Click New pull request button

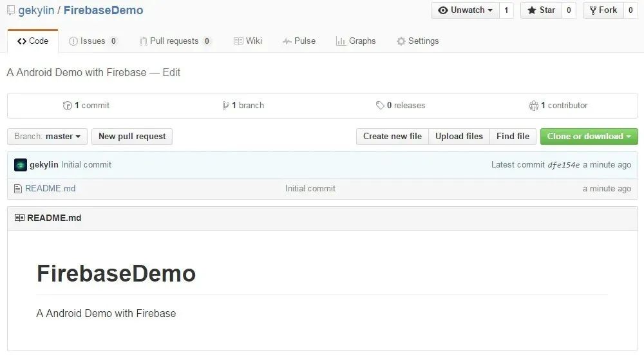pos(132,137)
